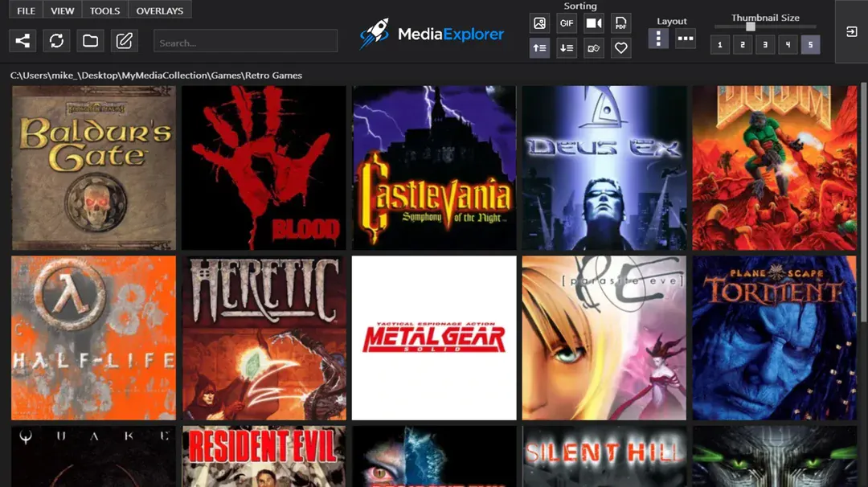Select vertical layout option

658,39
